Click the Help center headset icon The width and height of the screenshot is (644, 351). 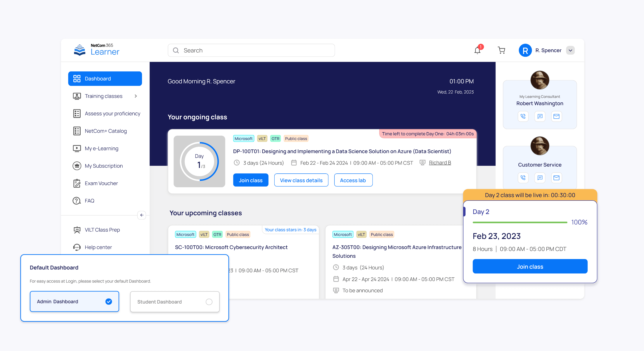[77, 247]
